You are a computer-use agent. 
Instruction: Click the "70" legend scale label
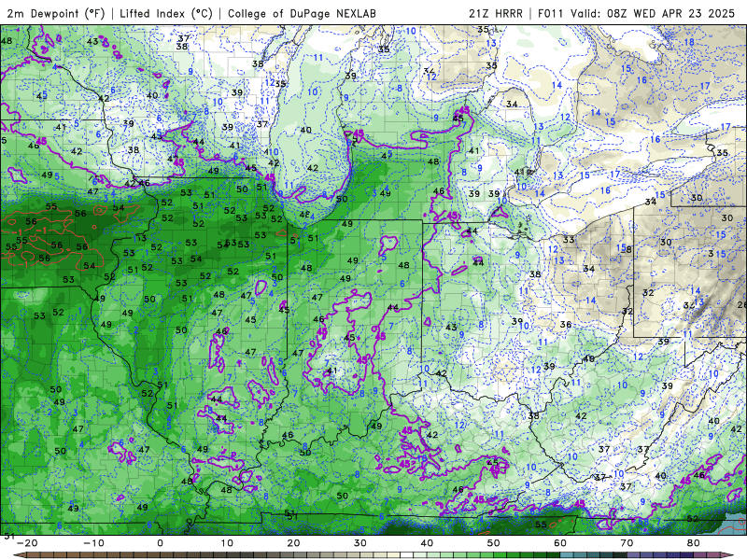tap(627, 543)
